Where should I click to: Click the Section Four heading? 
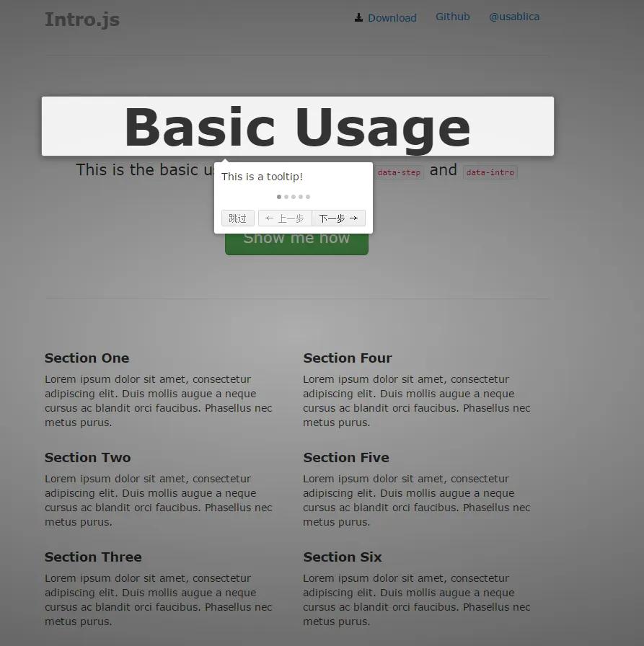[x=348, y=358]
